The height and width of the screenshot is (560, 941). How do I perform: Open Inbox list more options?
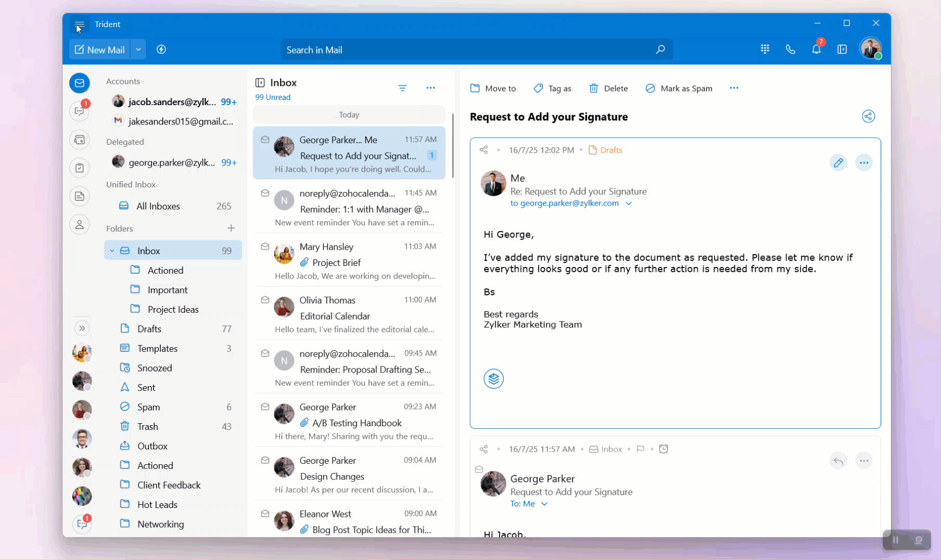430,88
